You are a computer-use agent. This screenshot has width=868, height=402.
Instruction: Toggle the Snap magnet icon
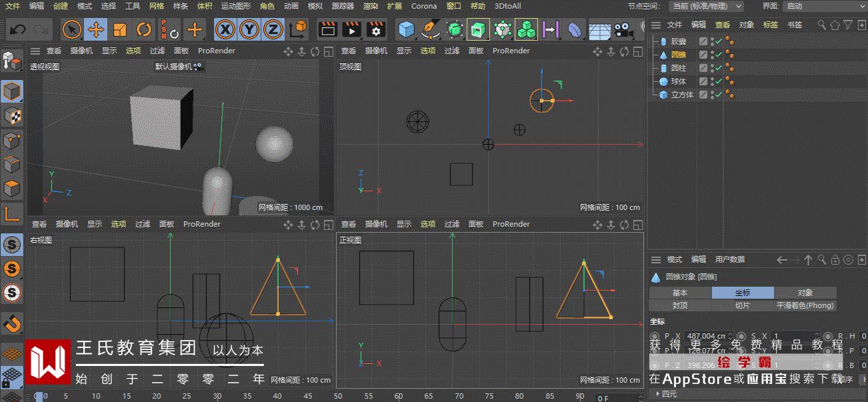pos(12,323)
